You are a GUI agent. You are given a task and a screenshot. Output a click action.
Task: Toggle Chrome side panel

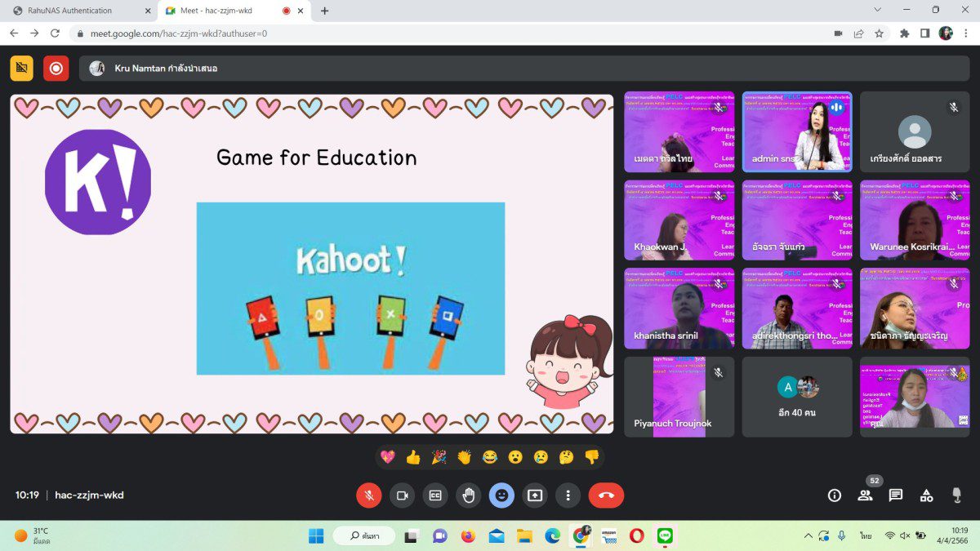click(x=924, y=33)
